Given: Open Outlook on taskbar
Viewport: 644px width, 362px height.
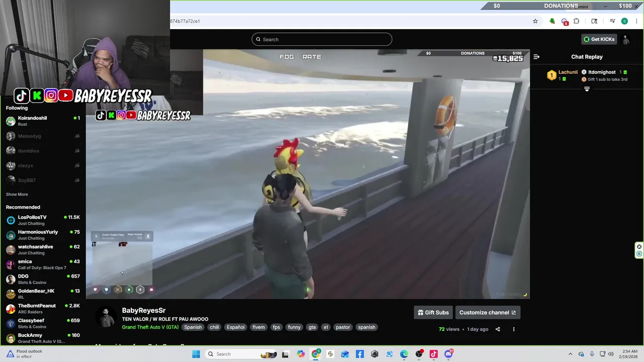Looking at the screenshot, I should pos(345,354).
